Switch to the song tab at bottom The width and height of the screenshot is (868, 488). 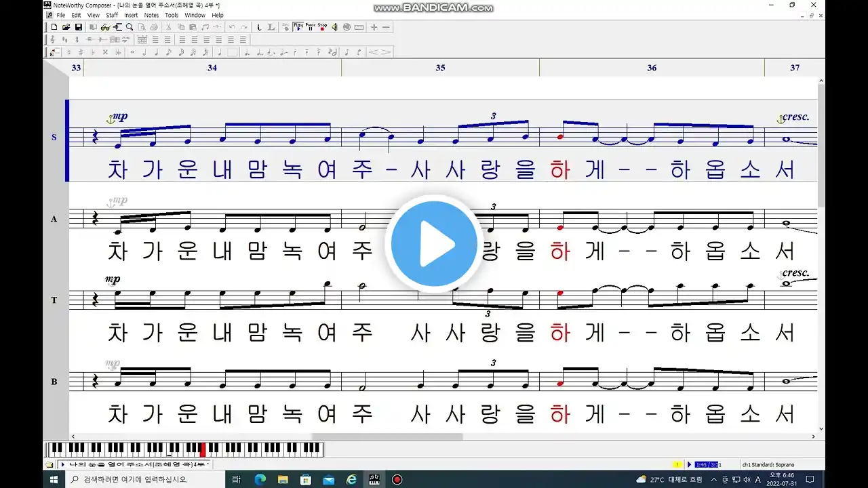pyautogui.click(x=134, y=464)
